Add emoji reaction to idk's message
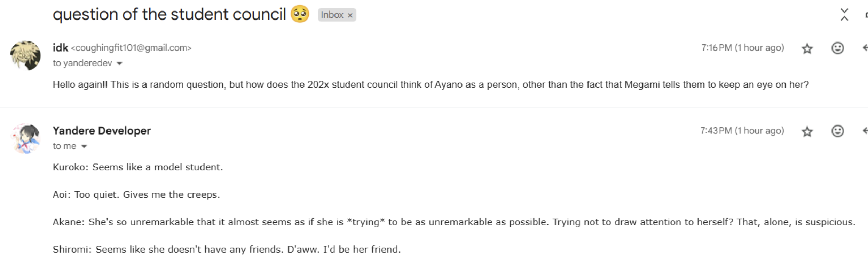The image size is (868, 260). [837, 48]
